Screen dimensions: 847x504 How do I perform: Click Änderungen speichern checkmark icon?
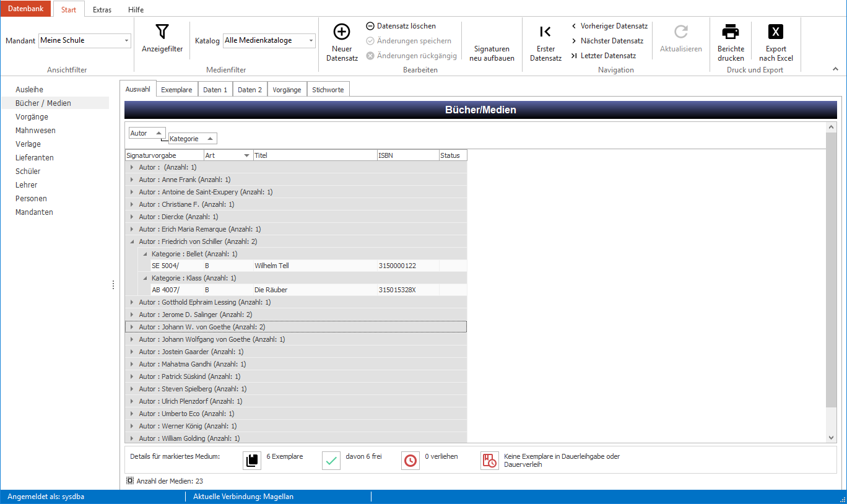coord(370,41)
